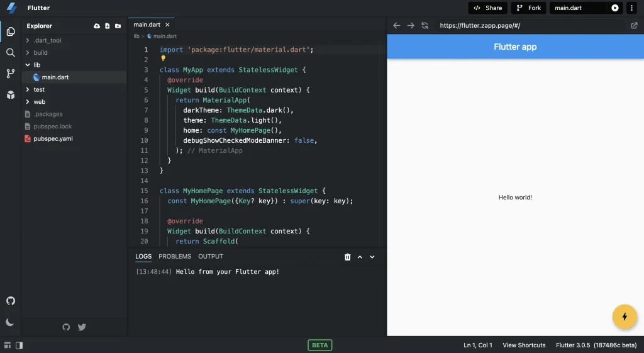Viewport: 644px width, 353px height.
Task: Click the cloud upload icon in Explorer
Action: tap(96, 26)
